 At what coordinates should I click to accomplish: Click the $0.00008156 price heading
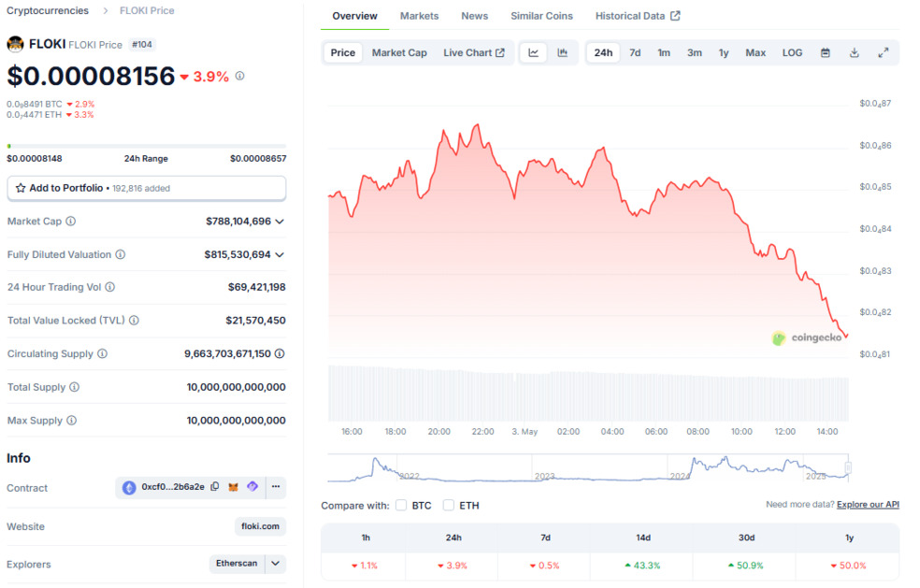tap(91, 77)
